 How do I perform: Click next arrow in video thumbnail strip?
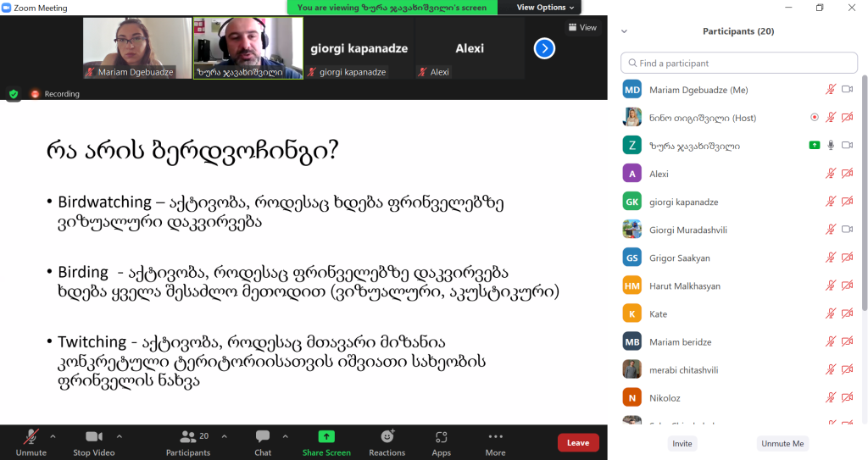click(544, 48)
